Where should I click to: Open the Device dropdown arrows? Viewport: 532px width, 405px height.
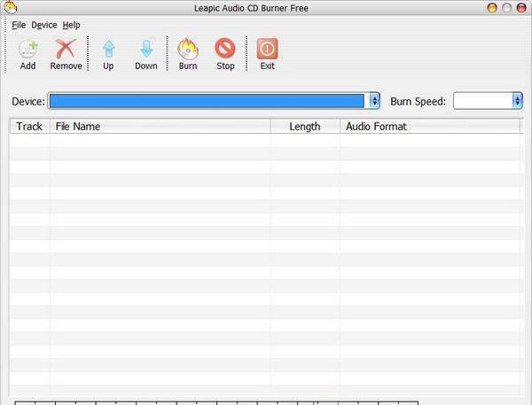(374, 101)
